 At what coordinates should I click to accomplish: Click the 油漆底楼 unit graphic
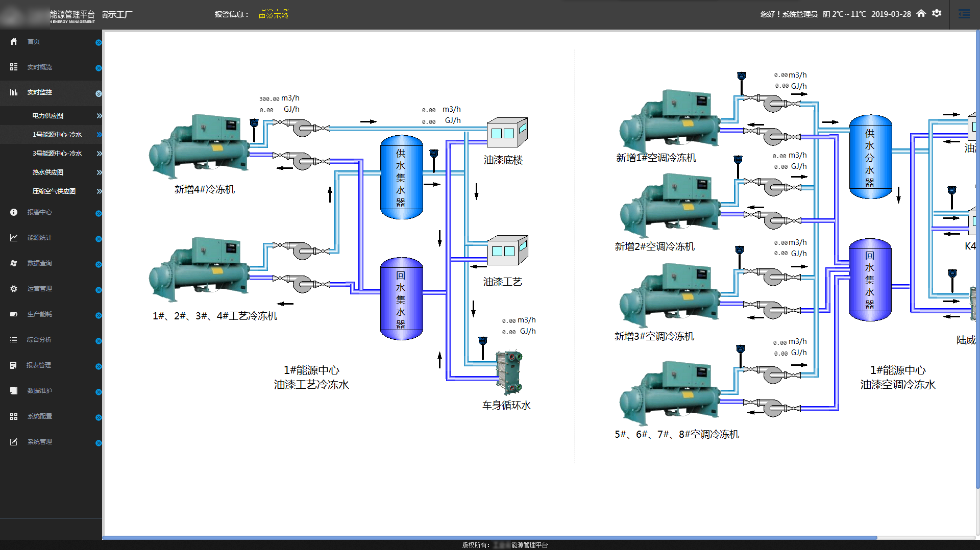[507, 133]
